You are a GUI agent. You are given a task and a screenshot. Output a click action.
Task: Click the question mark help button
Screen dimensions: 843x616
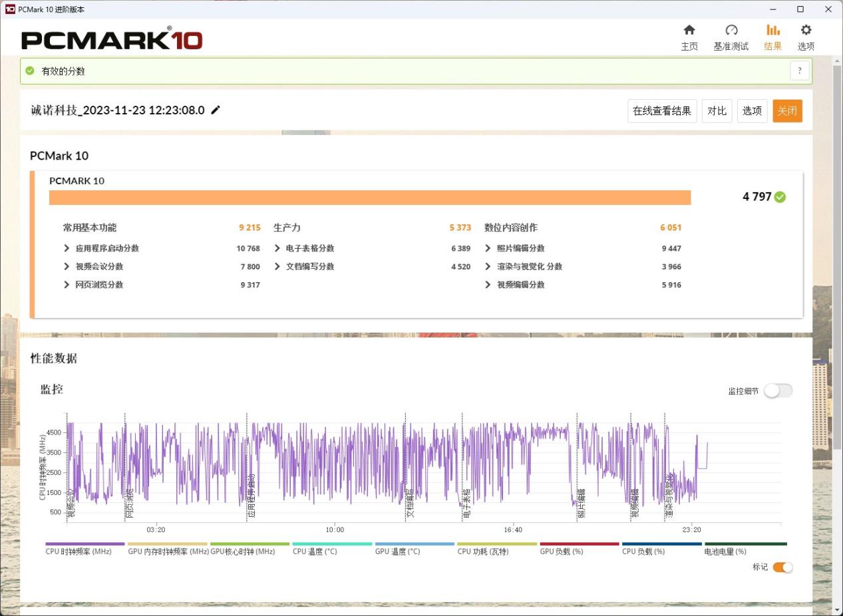tap(800, 71)
